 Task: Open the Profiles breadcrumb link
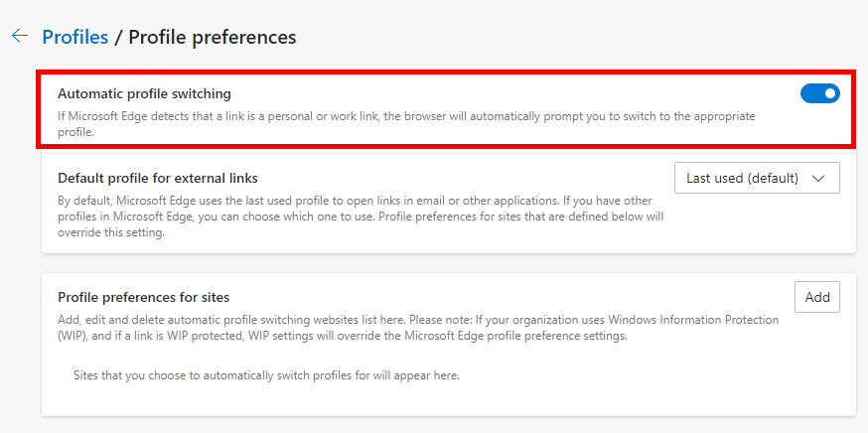(x=74, y=37)
